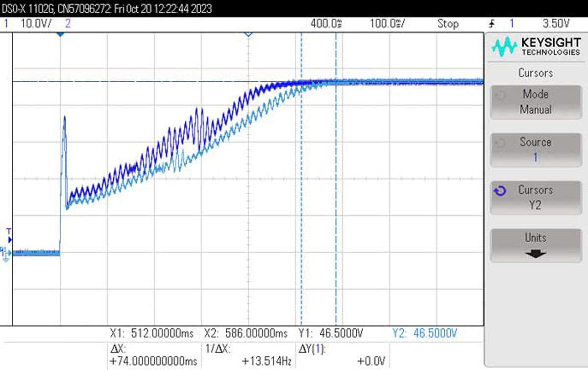Select the X2 vertical dashed cursor line
The width and height of the screenshot is (588, 370).
click(x=336, y=196)
